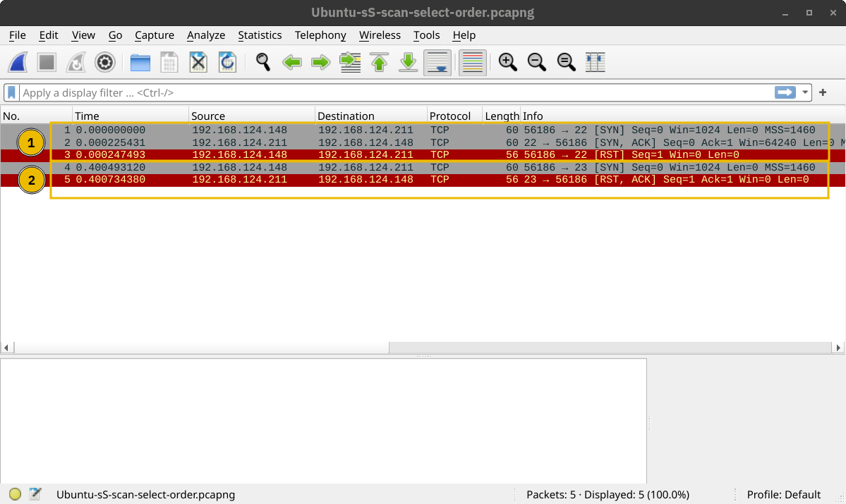Open the display filter bookmarks menu
Viewport: 846px width, 504px height.
pyautogui.click(x=11, y=92)
